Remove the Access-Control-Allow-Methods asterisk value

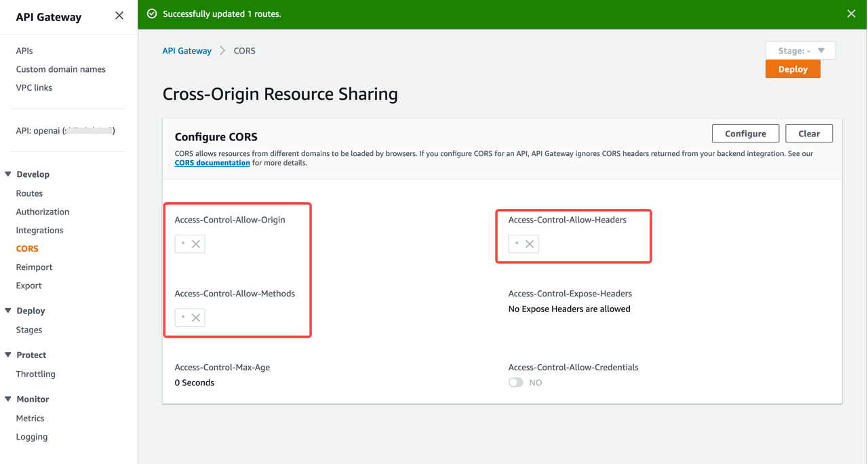click(x=196, y=317)
